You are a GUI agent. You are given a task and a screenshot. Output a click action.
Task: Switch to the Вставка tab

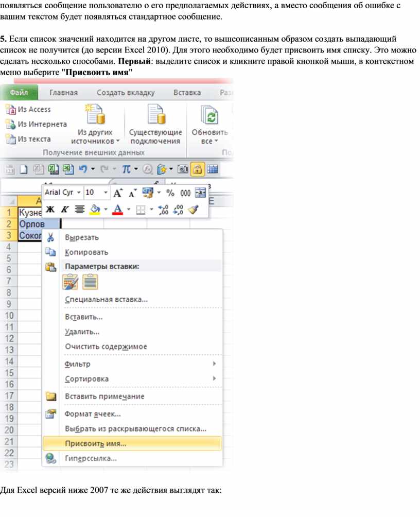coord(187,93)
